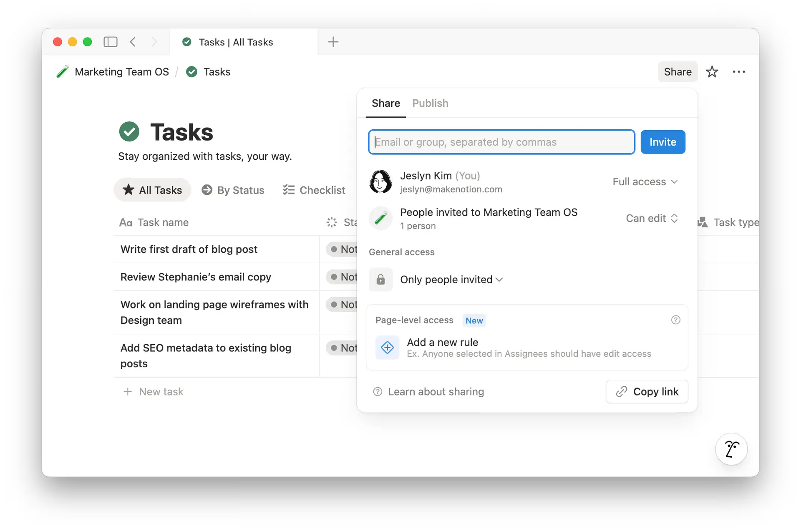Viewport: 801px width, 532px height.
Task: Toggle the sidebar panel icon
Action: point(111,42)
